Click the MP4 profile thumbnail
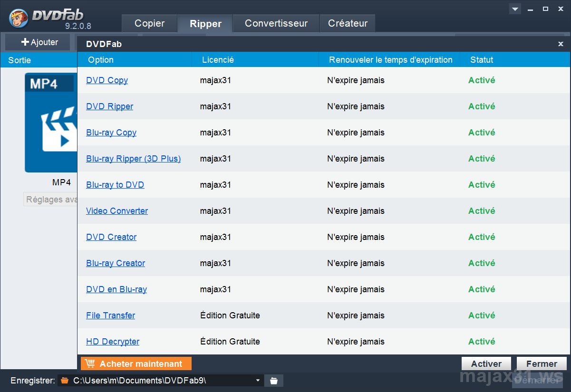Screen dimensions: 571x392 click(x=51, y=123)
